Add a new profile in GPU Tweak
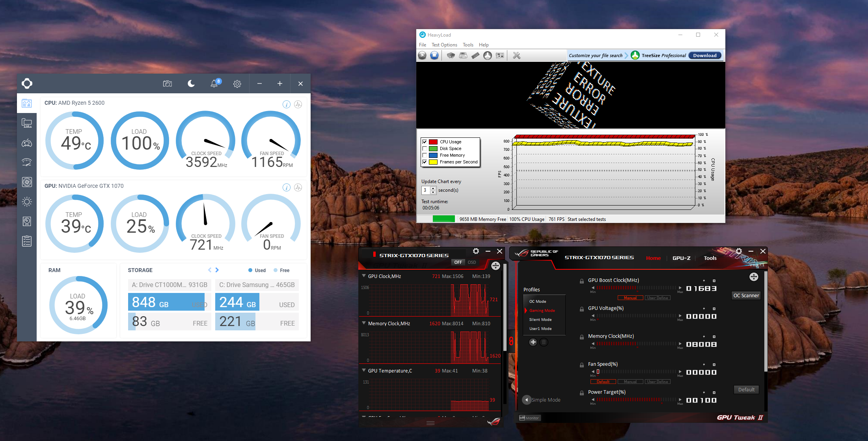868x441 pixels. click(x=533, y=342)
